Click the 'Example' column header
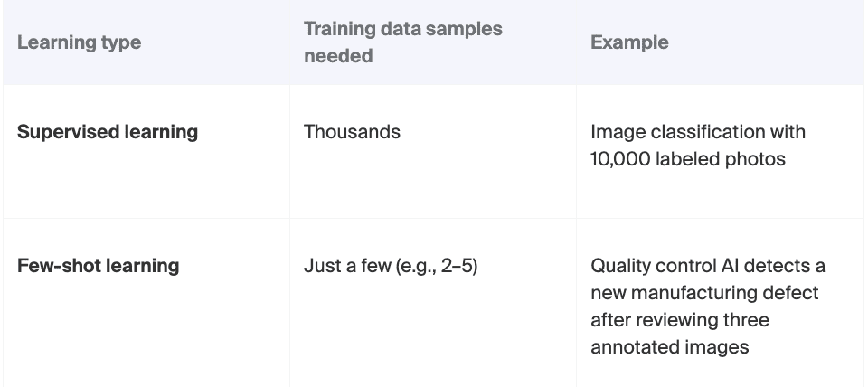868x387 pixels. [x=629, y=42]
